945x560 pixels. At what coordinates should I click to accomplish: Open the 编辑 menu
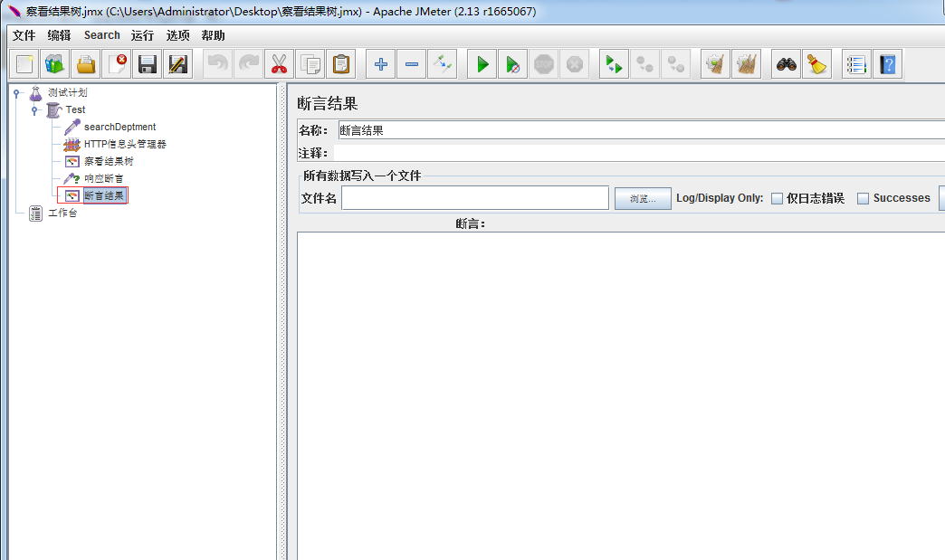coord(59,35)
